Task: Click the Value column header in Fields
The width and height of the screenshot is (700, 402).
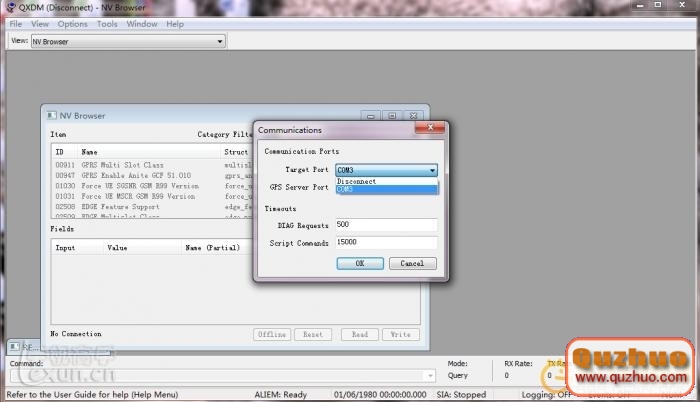Action: coord(142,248)
